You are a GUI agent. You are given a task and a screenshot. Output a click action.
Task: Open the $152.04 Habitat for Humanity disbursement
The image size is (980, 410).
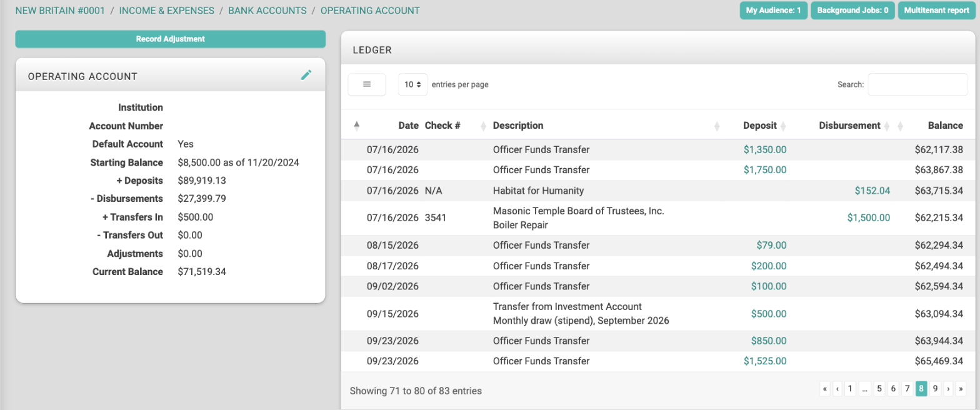click(872, 190)
